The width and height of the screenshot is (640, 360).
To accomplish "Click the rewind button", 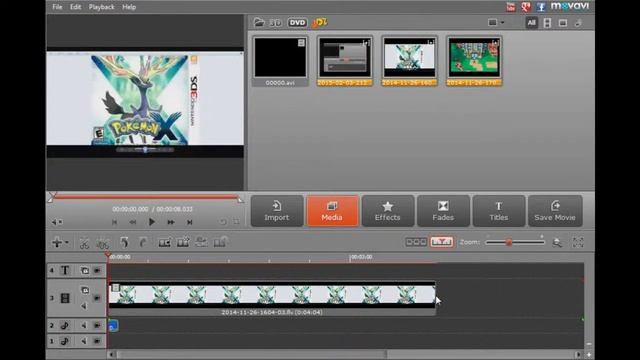I will tap(133, 222).
